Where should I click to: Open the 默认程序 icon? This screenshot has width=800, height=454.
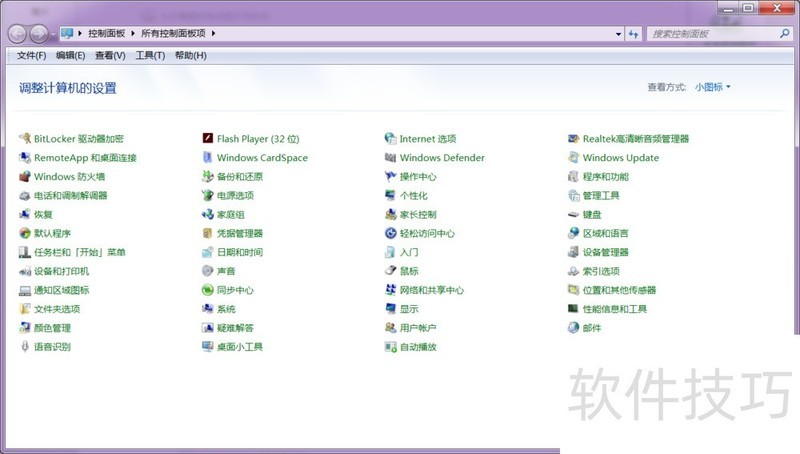(24, 233)
